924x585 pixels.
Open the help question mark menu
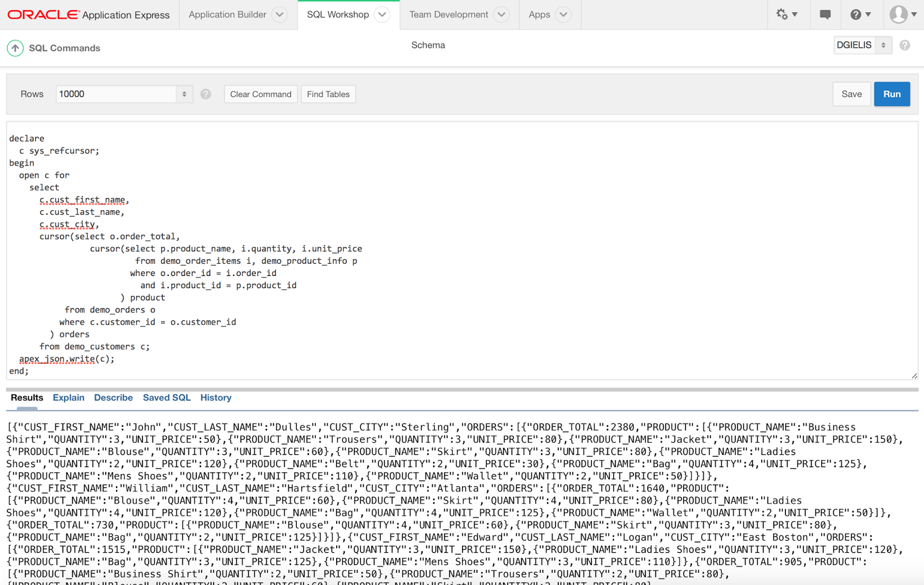point(860,14)
